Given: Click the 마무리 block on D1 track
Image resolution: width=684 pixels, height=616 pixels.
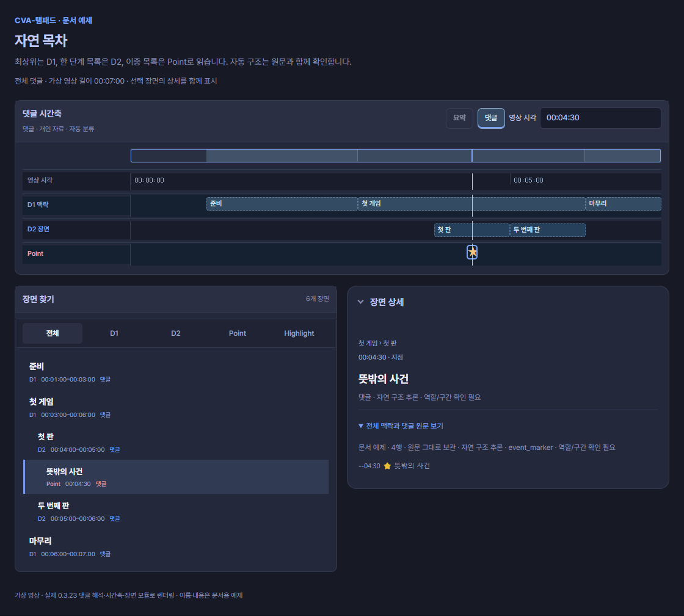Looking at the screenshot, I should pos(624,204).
